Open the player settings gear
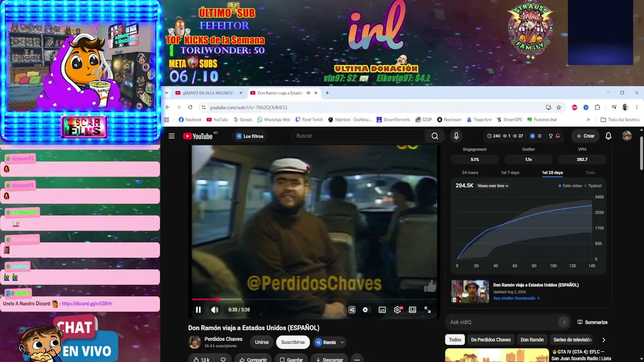Viewport: 644px width, 362px height. pos(397,310)
